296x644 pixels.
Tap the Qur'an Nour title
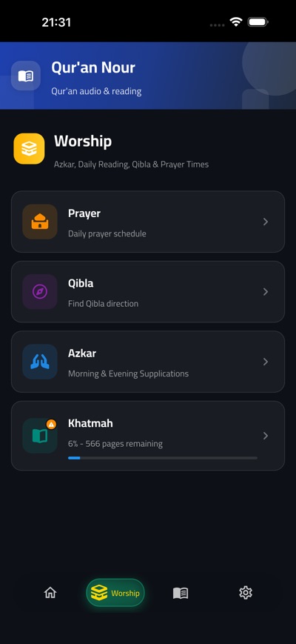tap(93, 67)
